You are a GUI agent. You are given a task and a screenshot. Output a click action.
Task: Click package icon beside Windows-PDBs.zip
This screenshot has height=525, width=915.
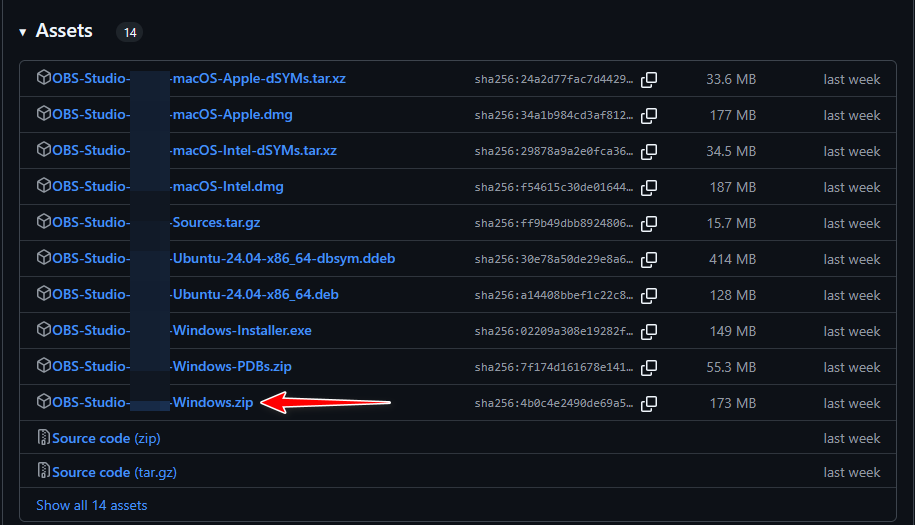(44, 366)
